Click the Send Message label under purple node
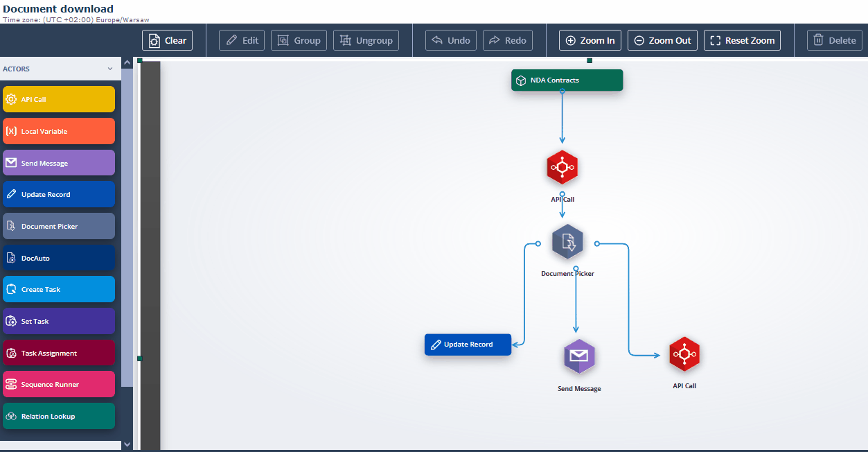The width and height of the screenshot is (868, 452). point(579,389)
